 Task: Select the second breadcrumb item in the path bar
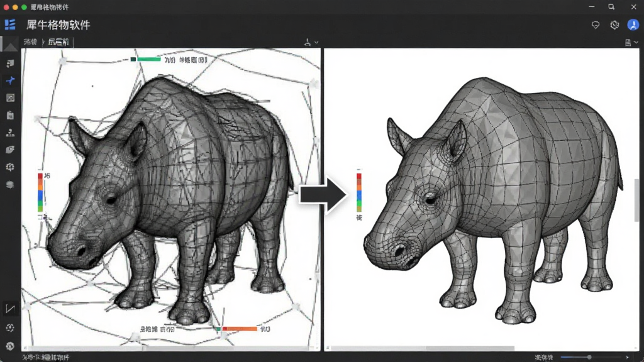pos(58,42)
